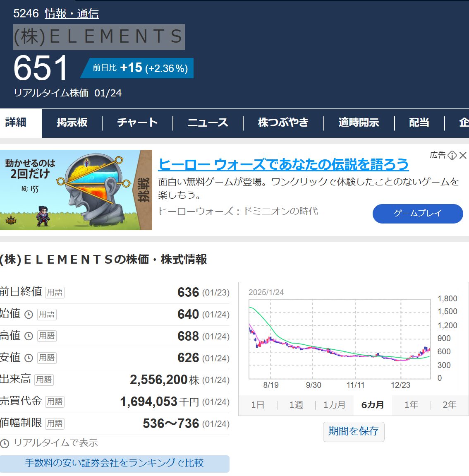Screen dimensions: 469x476
Task: Close the ad with X icon
Action: (x=463, y=155)
